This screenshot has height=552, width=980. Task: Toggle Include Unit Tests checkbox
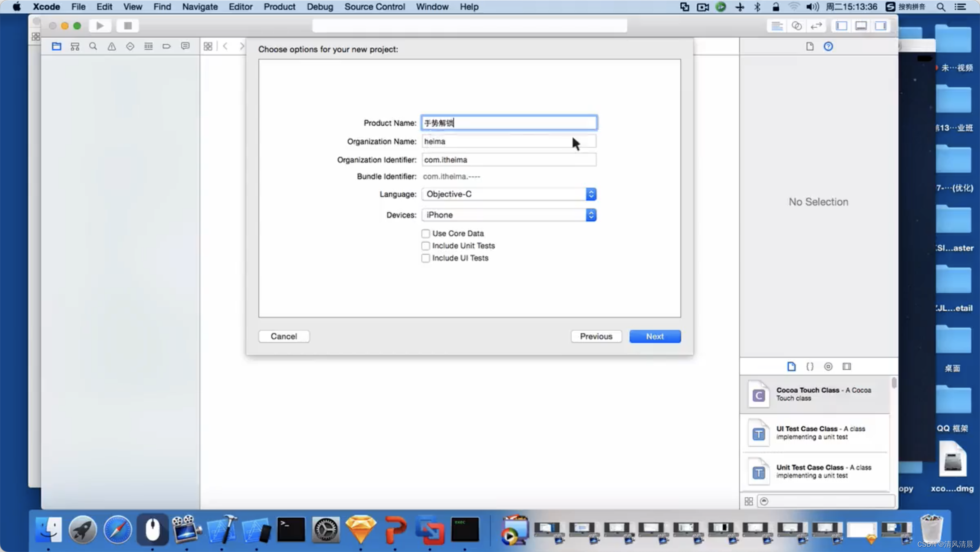425,245
